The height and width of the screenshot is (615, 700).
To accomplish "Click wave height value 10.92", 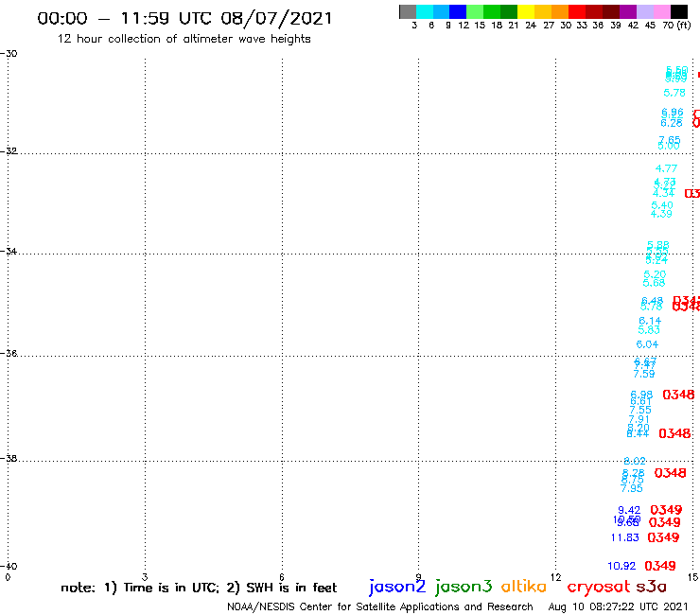I will (621, 566).
